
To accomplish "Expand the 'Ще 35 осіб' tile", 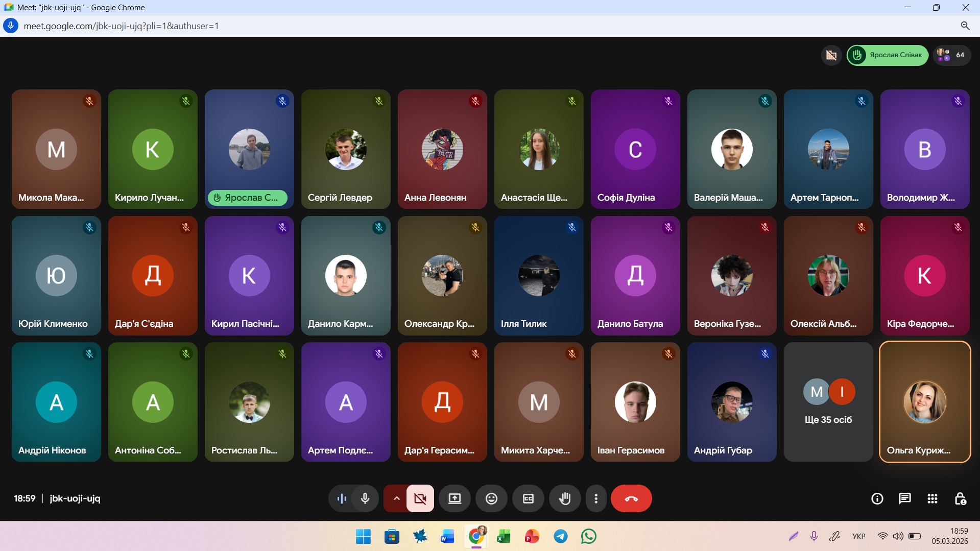I will pos(828,402).
